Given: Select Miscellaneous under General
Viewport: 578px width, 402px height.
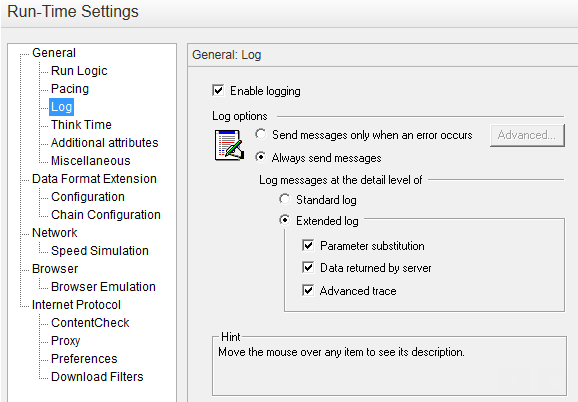Looking at the screenshot, I should [91, 161].
